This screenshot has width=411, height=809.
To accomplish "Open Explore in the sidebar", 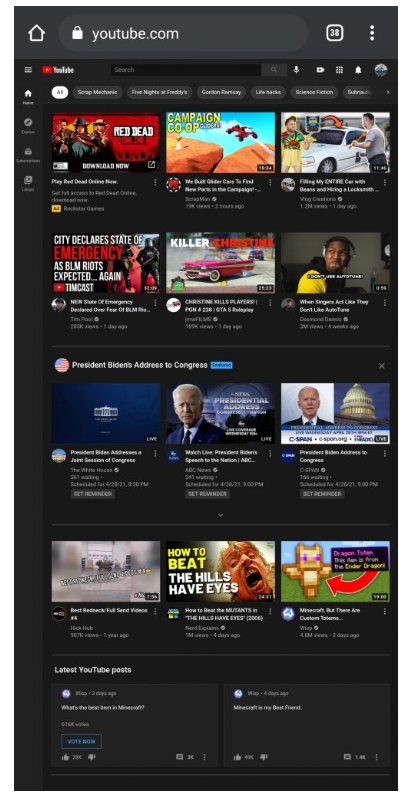I will 28,125.
